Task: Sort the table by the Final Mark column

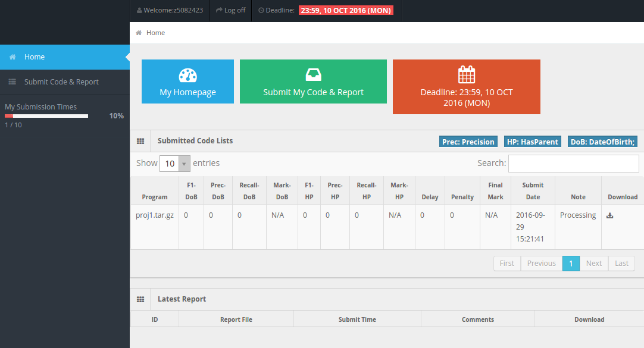Action: coord(495,191)
